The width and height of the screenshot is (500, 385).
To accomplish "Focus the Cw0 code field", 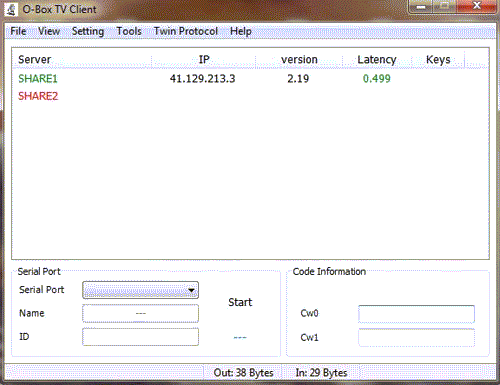I will click(x=416, y=314).
